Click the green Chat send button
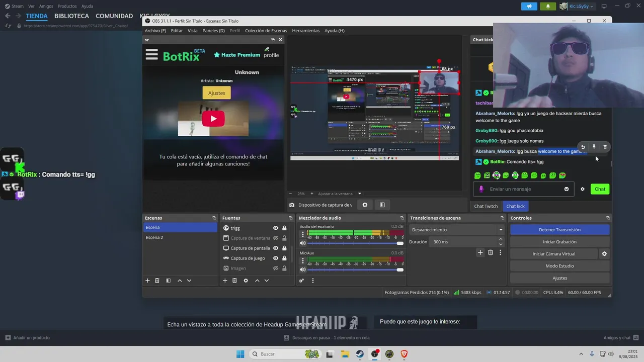 point(600,189)
